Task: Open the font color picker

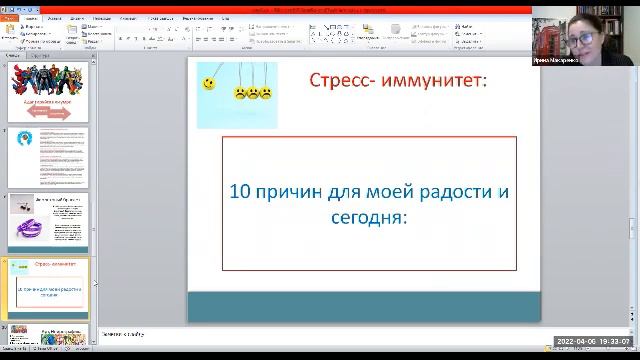Action: click(184, 39)
